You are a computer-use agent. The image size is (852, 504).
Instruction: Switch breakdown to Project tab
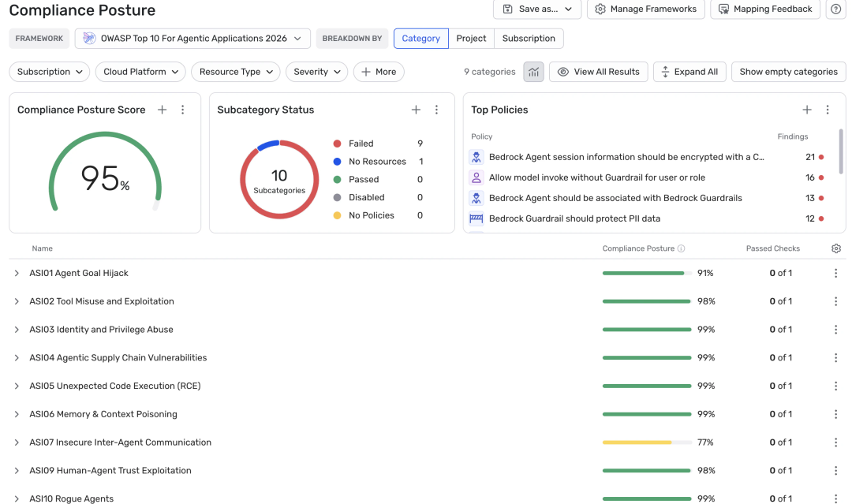point(471,38)
